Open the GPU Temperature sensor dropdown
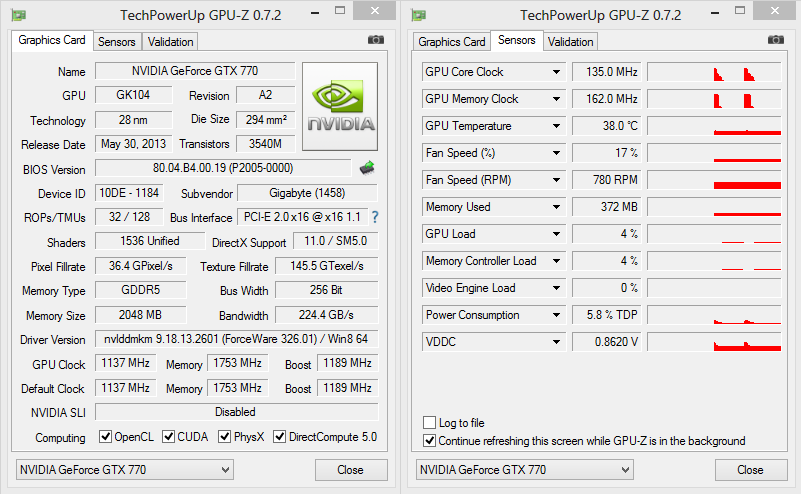This screenshot has height=494, width=801. click(x=556, y=126)
